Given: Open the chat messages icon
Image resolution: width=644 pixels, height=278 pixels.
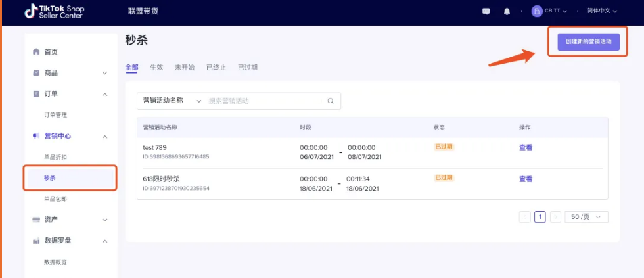Looking at the screenshot, I should tap(486, 11).
